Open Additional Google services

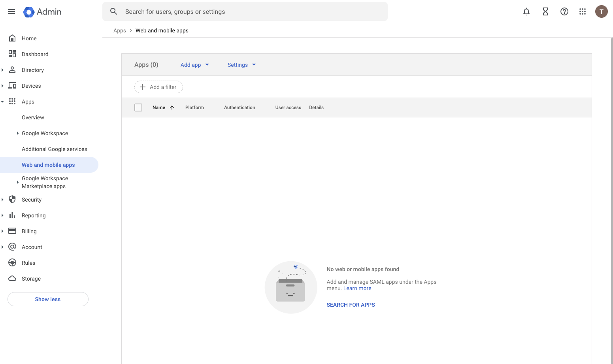tap(54, 149)
